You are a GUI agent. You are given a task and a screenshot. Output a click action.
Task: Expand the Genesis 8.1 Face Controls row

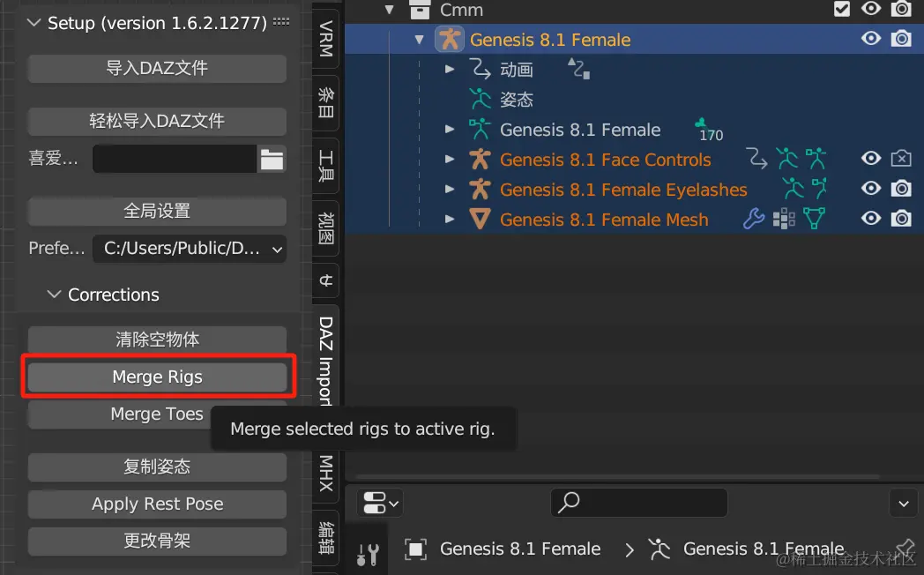(450, 159)
